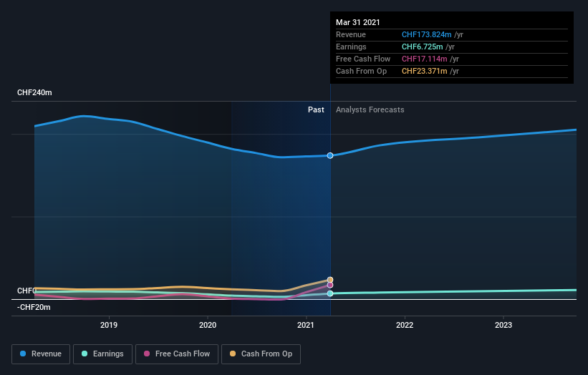Click the Analysts Forecasts label
Image resolution: width=588 pixels, height=375 pixels.
point(370,109)
